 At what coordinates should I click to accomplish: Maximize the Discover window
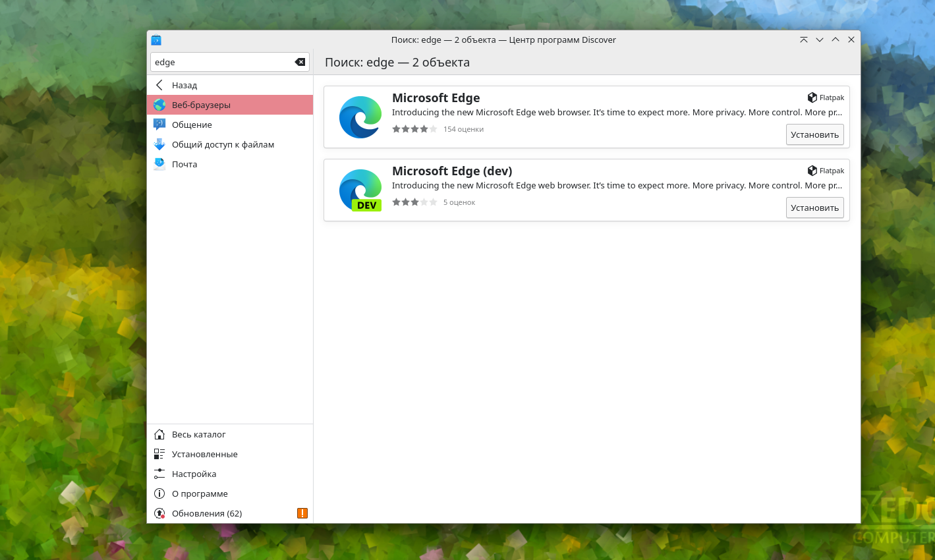coord(836,40)
